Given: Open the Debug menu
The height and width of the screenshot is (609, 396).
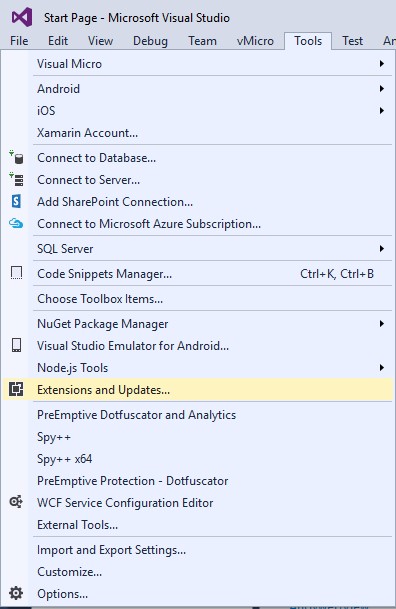Looking at the screenshot, I should click(x=150, y=41).
